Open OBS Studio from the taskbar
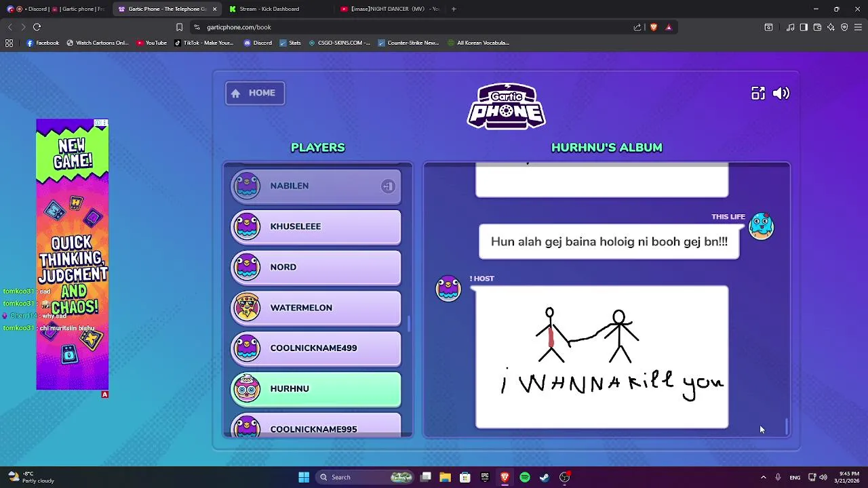 click(565, 477)
